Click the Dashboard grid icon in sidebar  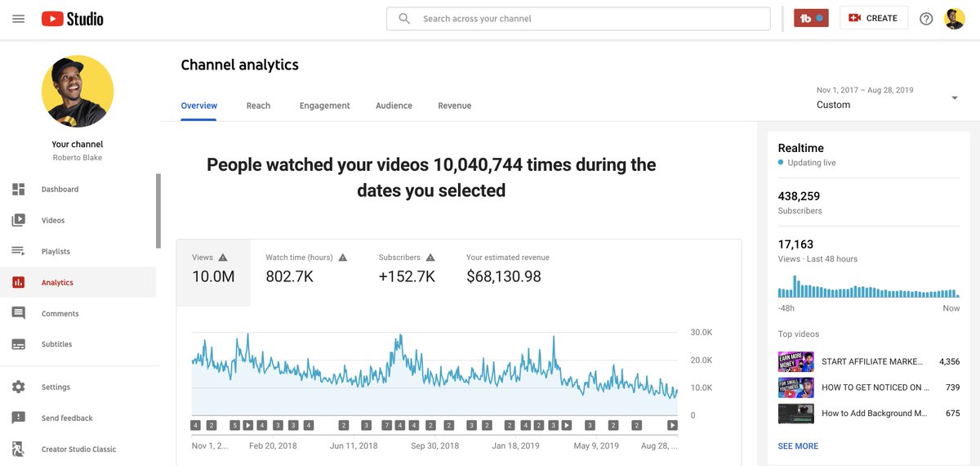[18, 190]
